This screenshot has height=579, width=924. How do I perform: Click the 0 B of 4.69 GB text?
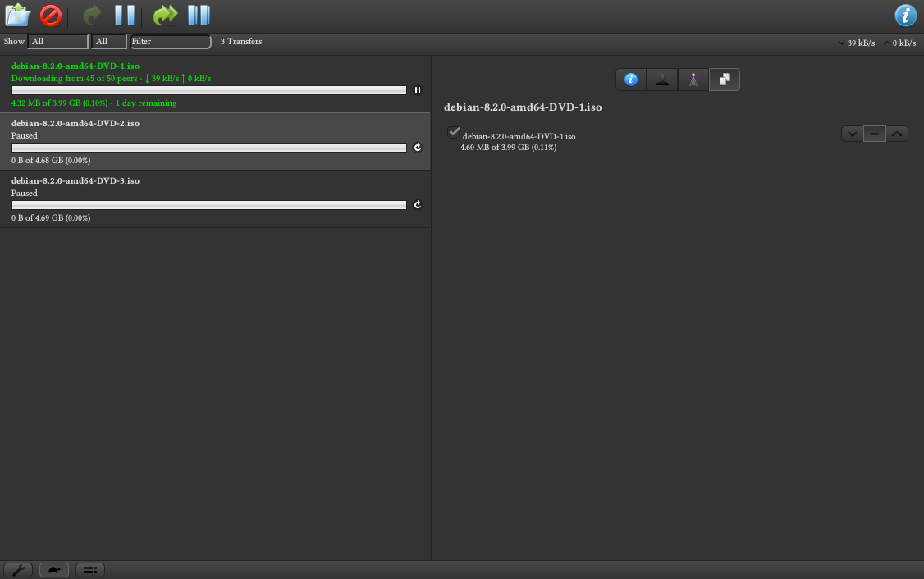coord(51,217)
